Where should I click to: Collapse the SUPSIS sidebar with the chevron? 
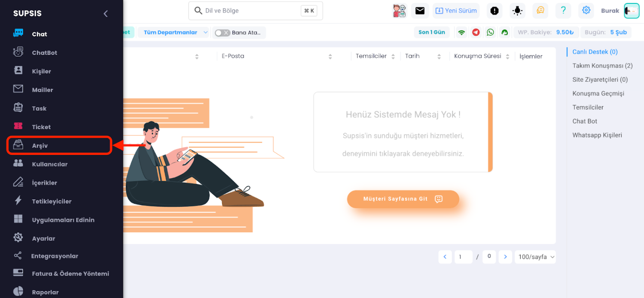pyautogui.click(x=106, y=13)
